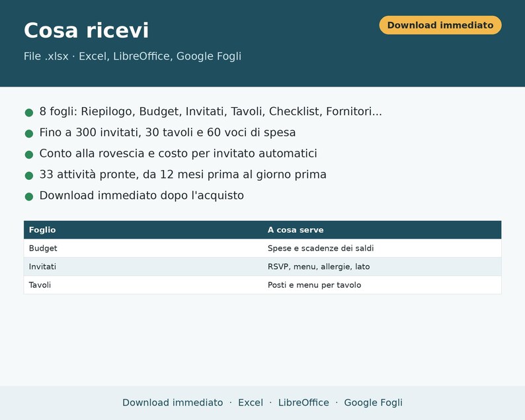Click Google Fogli in the footer
The width and height of the screenshot is (525, 420).
pyautogui.click(x=374, y=403)
